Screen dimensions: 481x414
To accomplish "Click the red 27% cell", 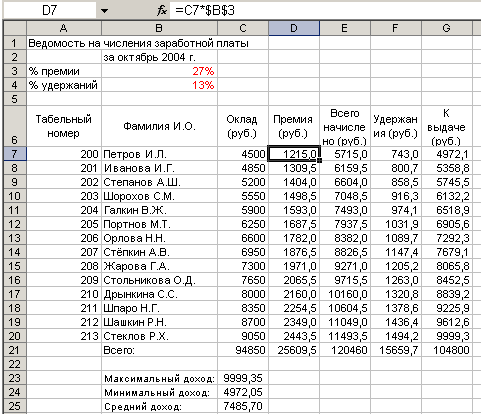I will [x=159, y=71].
